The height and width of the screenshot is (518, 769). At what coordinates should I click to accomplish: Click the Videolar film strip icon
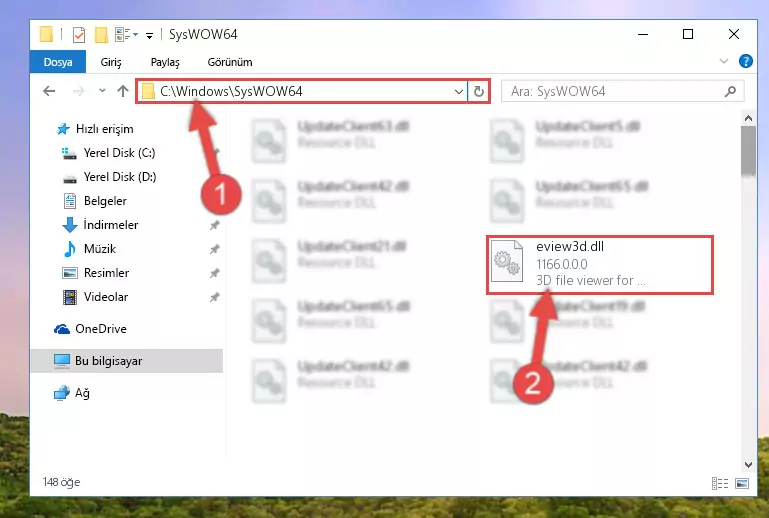pyautogui.click(x=70, y=297)
